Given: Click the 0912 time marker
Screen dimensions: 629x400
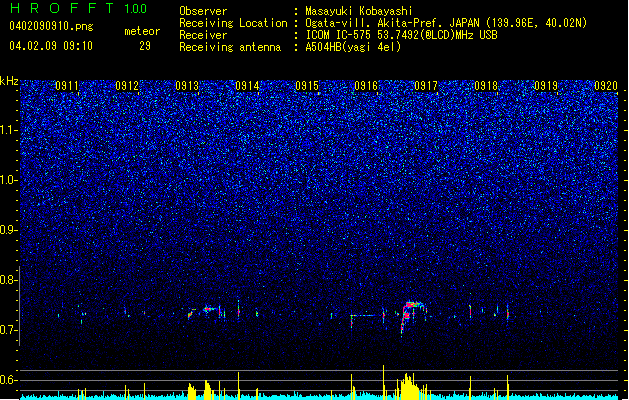Looking at the screenshot, I should click(x=127, y=86).
